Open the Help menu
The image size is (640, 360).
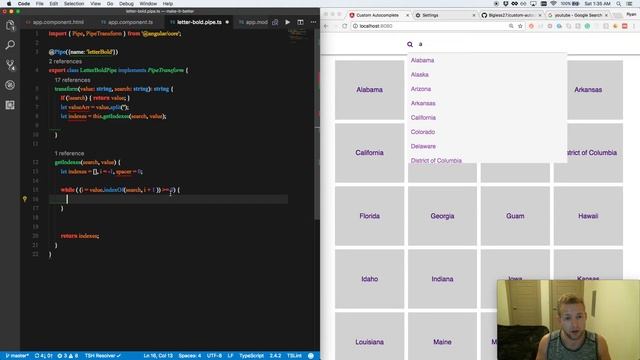(x=168, y=3)
